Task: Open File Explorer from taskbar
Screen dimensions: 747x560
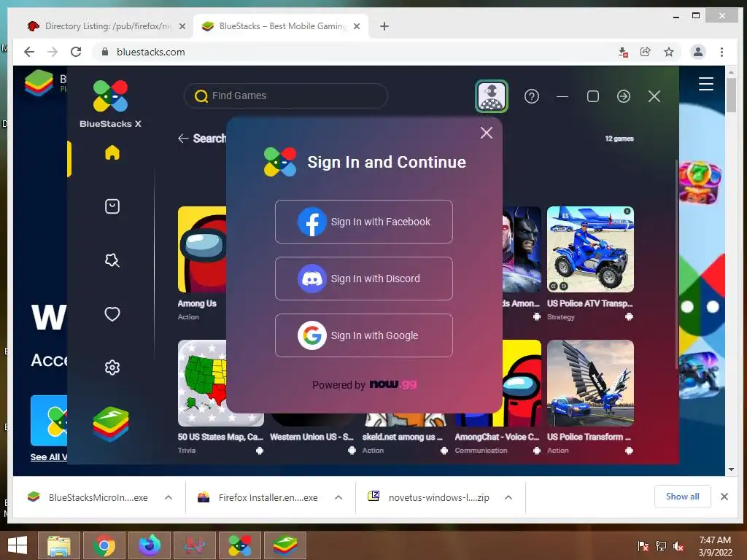Action: coord(59,545)
